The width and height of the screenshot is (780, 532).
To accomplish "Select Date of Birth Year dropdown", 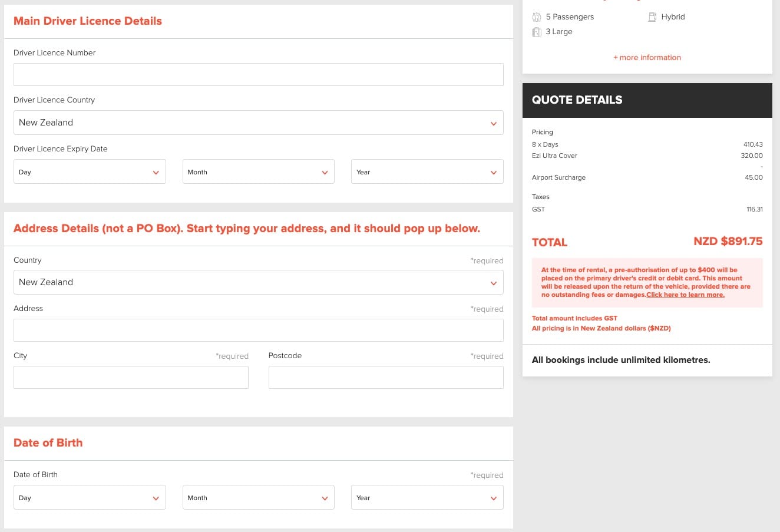I will tap(427, 498).
